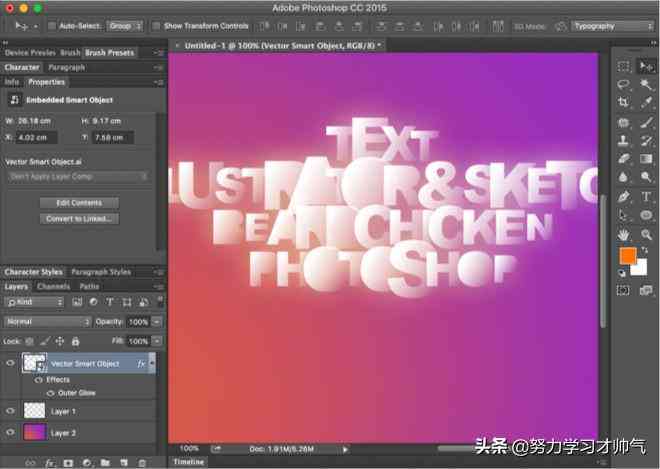The image size is (660, 469).
Task: Select the Lasso tool
Action: pos(624,84)
